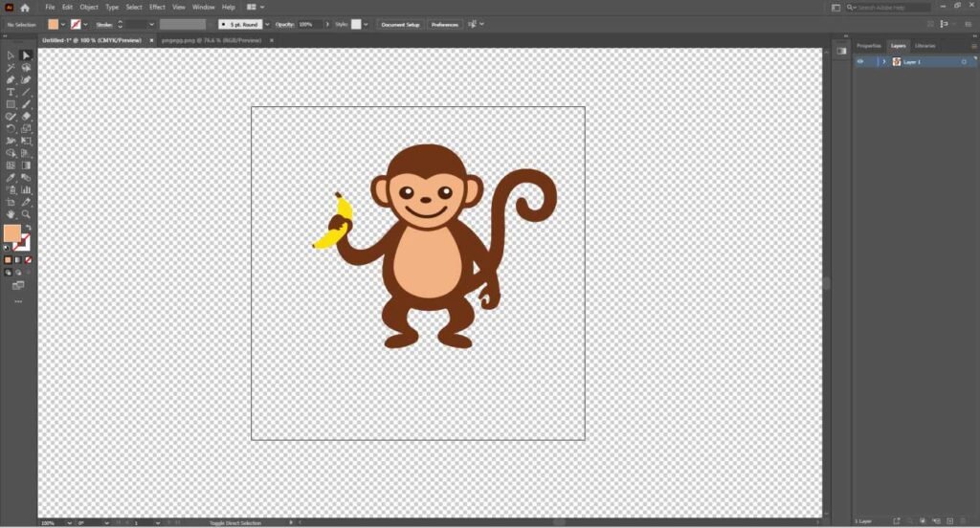The height and width of the screenshot is (528, 980).
Task: Choose the Artboard tool
Action: (11, 202)
